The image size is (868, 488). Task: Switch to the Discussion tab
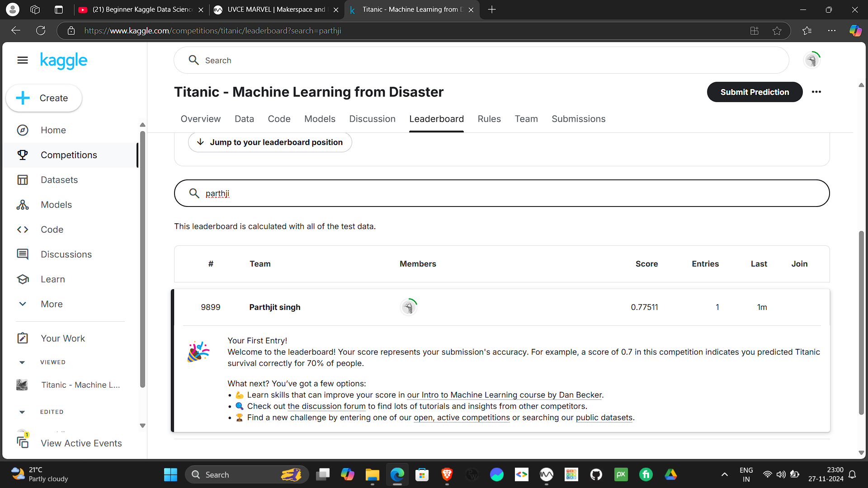coord(372,119)
